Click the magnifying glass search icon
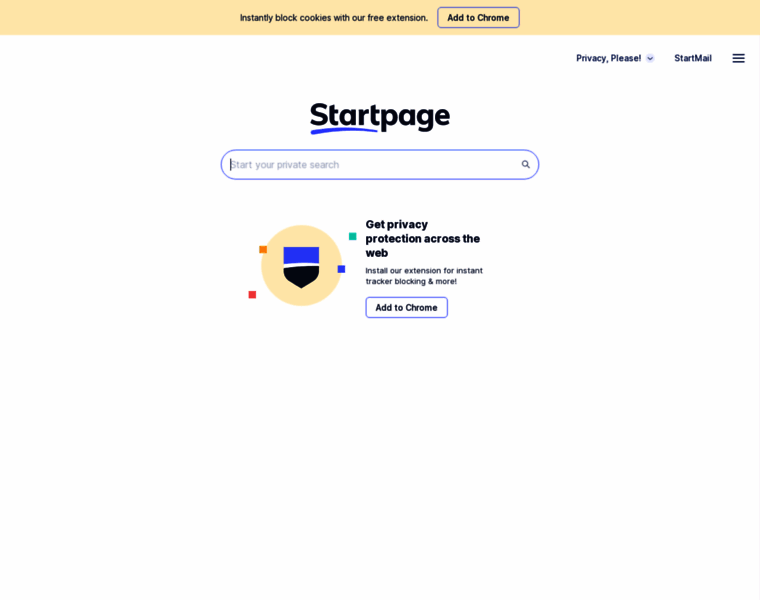The height and width of the screenshot is (600, 760). [x=525, y=164]
